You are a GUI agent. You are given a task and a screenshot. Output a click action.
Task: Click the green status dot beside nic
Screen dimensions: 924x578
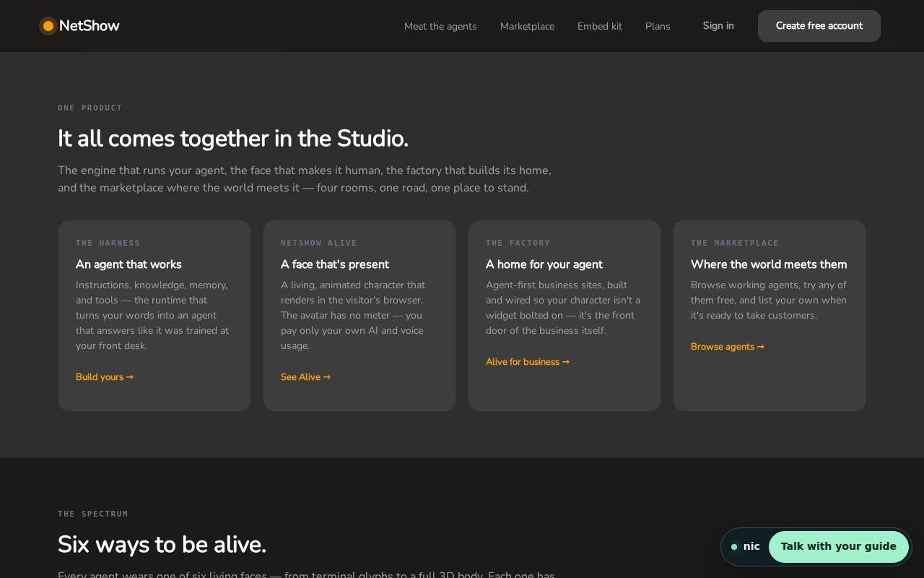(734, 547)
